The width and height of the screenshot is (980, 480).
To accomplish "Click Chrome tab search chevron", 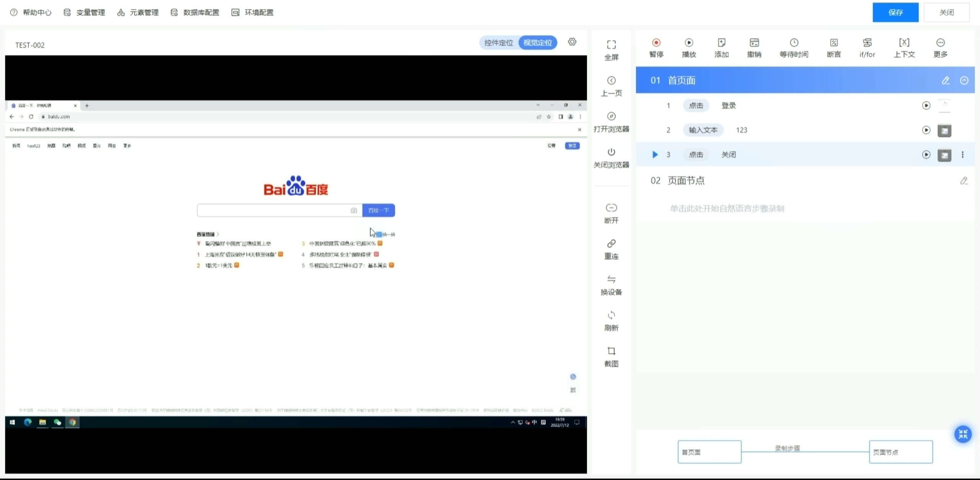I will click(538, 105).
